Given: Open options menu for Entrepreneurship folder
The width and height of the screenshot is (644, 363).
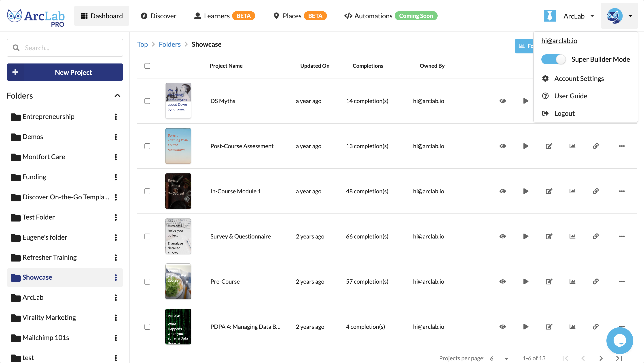Looking at the screenshot, I should (x=116, y=117).
